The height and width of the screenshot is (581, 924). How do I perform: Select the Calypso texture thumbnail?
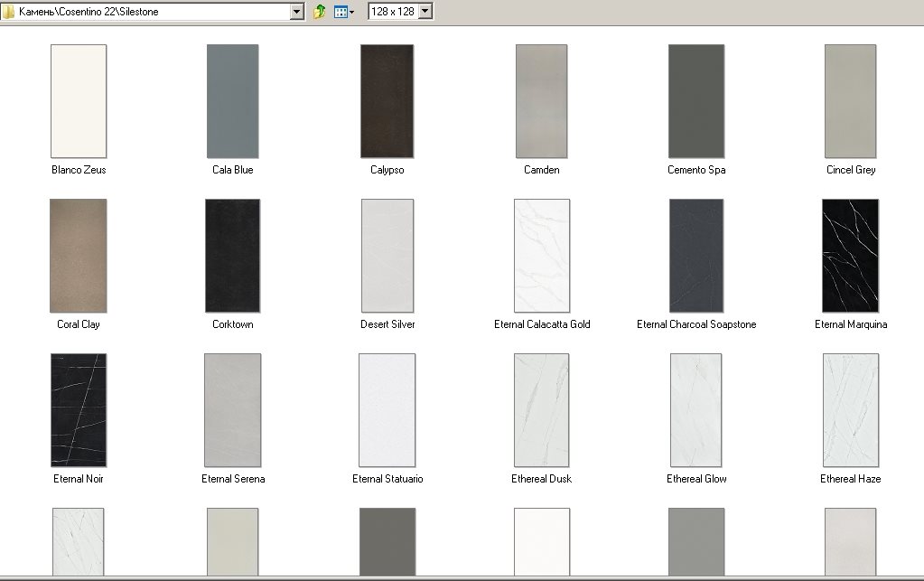click(387, 101)
